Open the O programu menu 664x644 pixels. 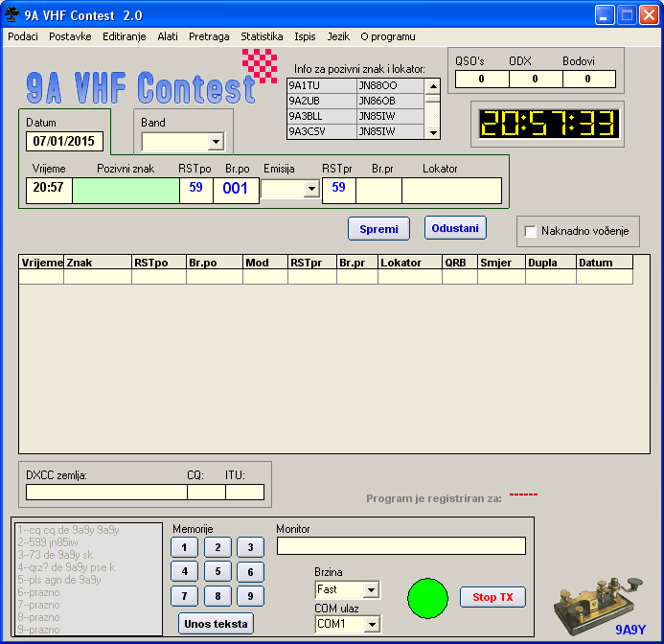click(387, 36)
